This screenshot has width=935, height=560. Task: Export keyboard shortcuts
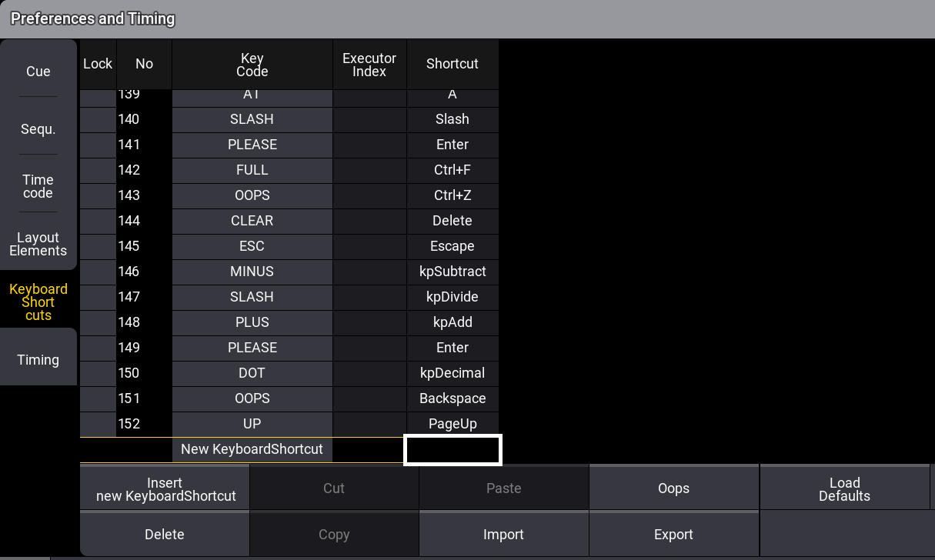point(674,535)
